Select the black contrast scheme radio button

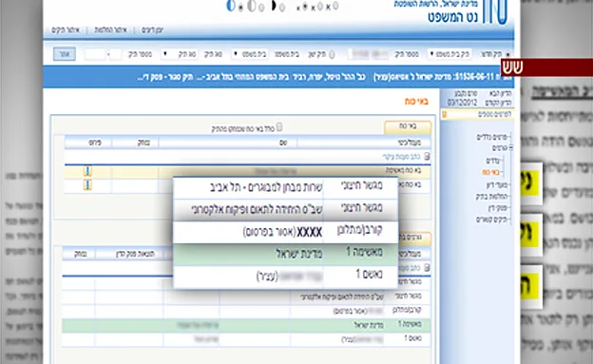[281, 8]
